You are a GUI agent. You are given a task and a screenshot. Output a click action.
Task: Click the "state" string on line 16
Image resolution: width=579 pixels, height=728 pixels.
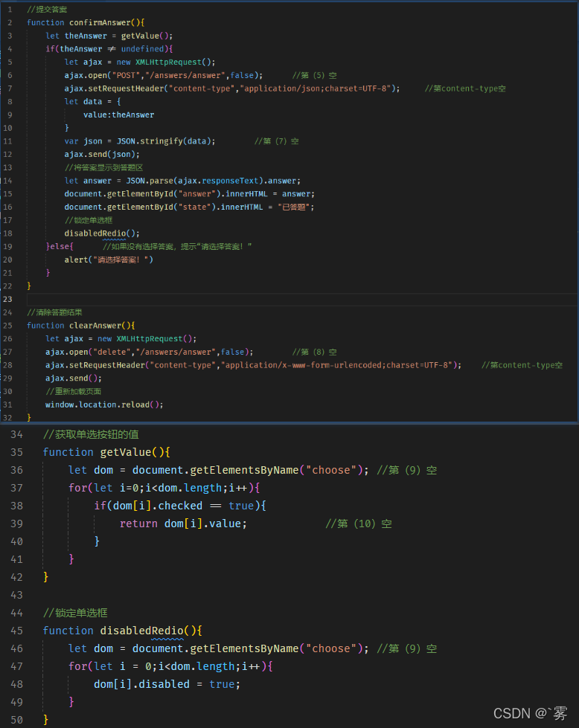point(194,207)
